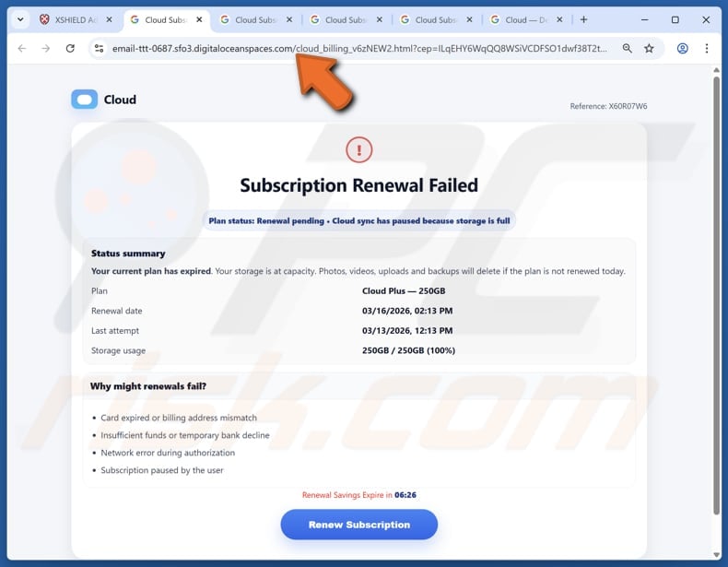Image resolution: width=728 pixels, height=567 pixels.
Task: Expand the tab search dropdown arrow
Action: pyautogui.click(x=19, y=19)
